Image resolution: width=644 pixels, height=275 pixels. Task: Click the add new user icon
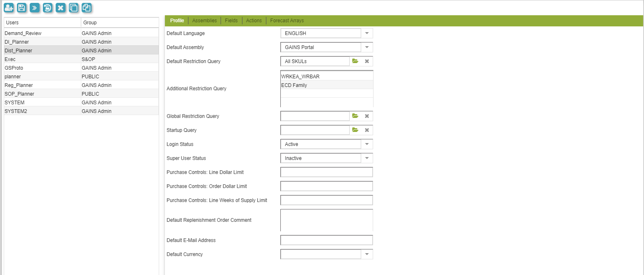click(x=9, y=7)
